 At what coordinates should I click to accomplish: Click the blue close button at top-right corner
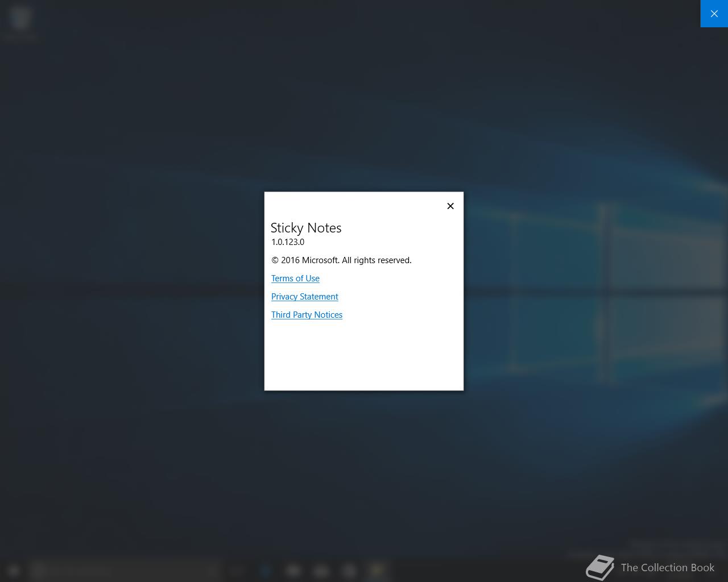click(714, 14)
